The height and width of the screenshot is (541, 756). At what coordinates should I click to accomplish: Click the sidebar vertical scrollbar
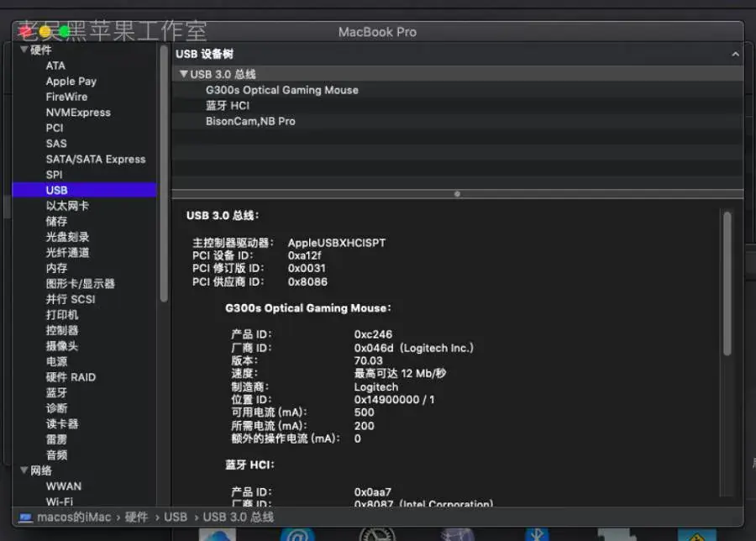164,174
